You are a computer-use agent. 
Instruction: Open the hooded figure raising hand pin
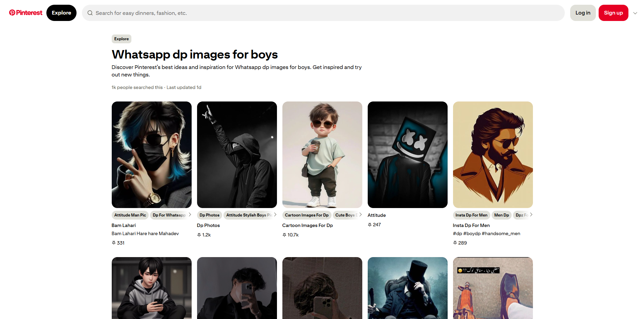237,155
